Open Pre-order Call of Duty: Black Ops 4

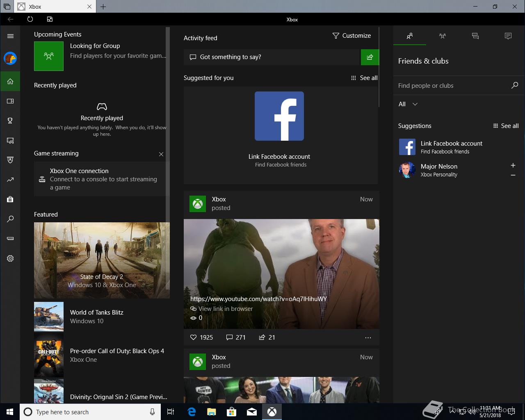pyautogui.click(x=102, y=355)
